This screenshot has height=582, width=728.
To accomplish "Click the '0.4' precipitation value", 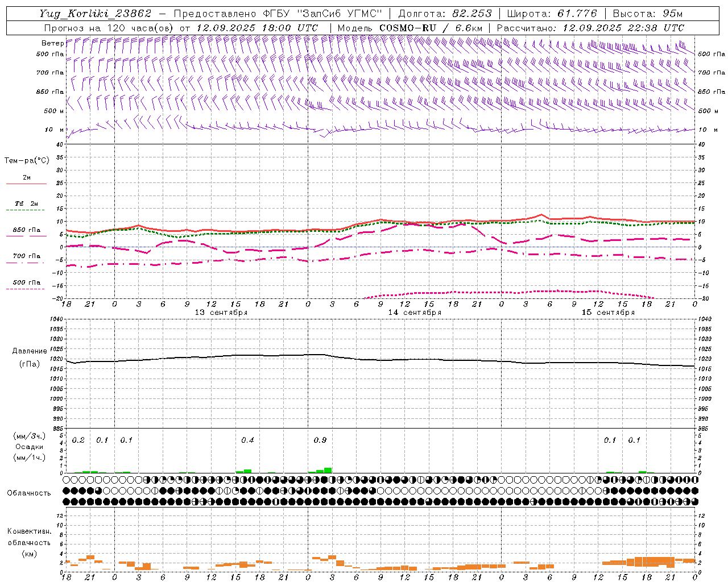I will [x=247, y=440].
